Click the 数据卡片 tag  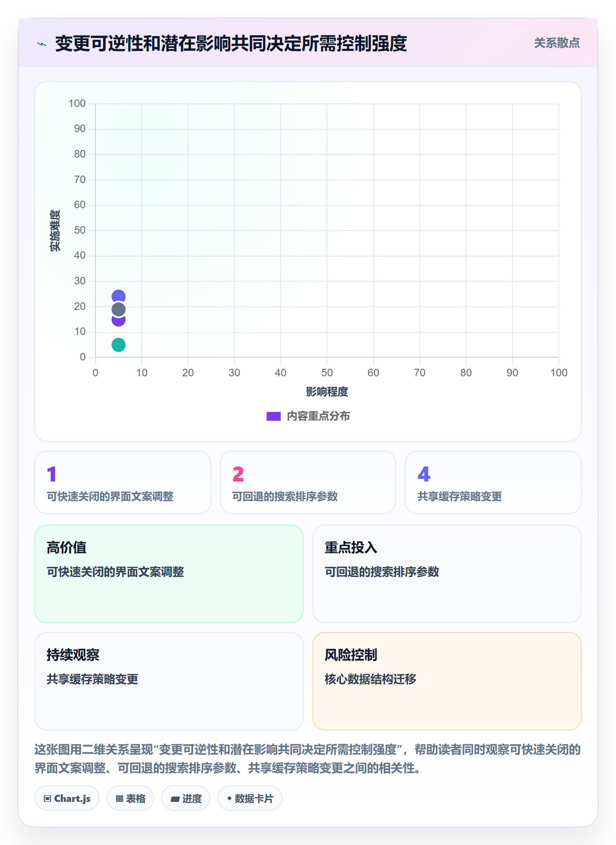pos(250,798)
